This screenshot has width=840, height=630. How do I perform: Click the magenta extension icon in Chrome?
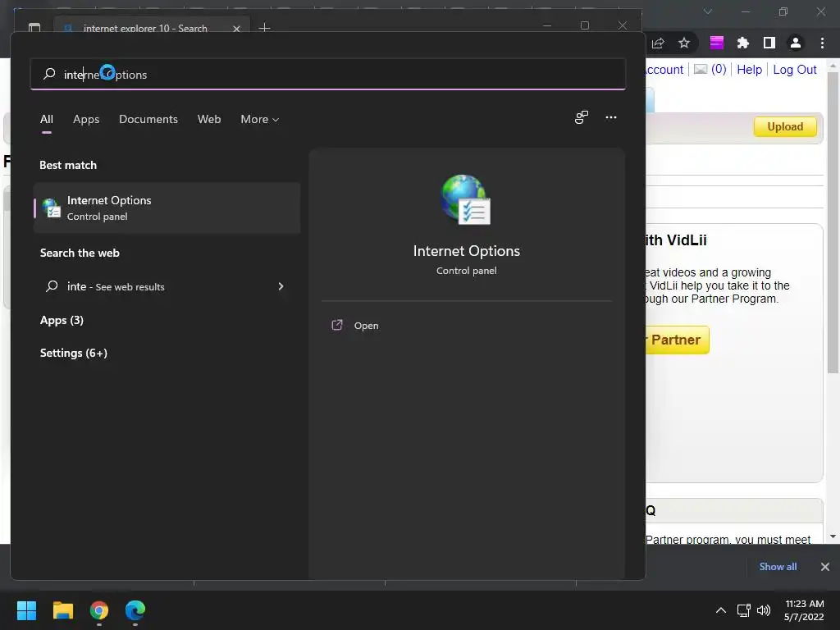point(717,43)
